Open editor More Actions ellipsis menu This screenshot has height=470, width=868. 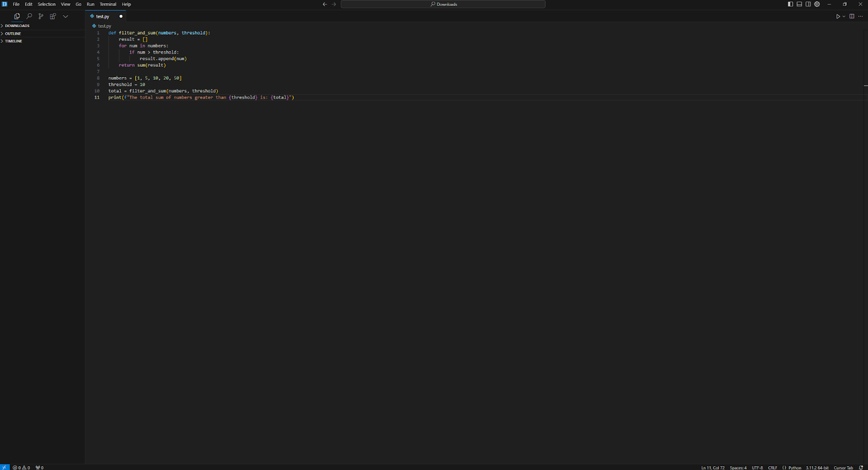860,16
